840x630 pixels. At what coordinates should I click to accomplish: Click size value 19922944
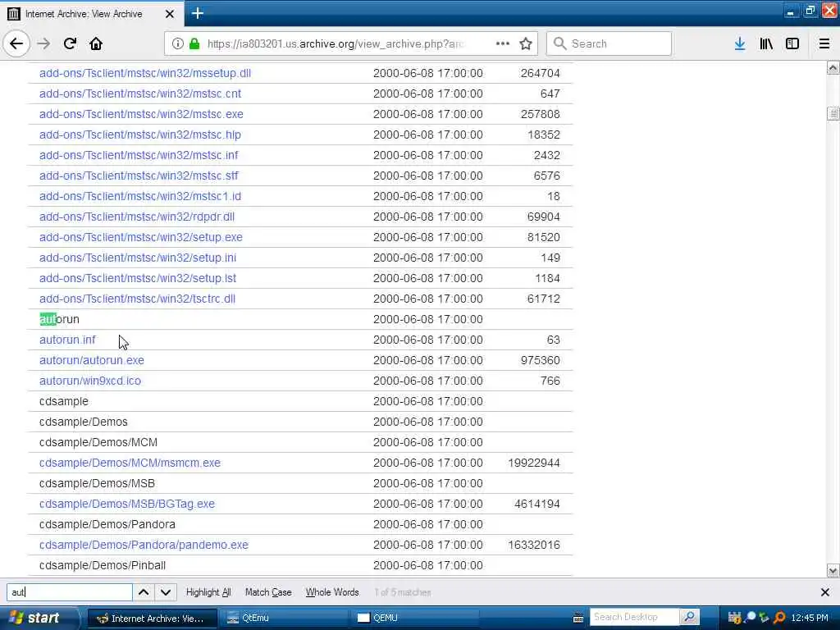click(x=533, y=463)
